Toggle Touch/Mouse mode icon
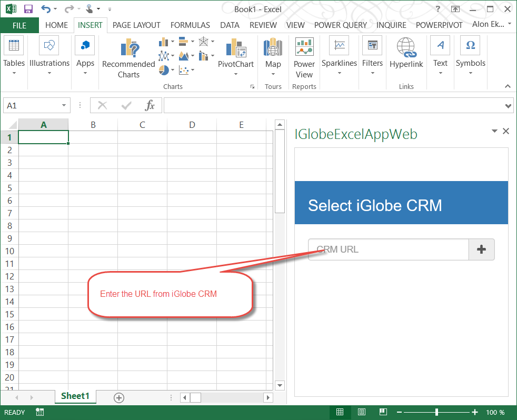This screenshot has width=517, height=420. tap(89, 9)
